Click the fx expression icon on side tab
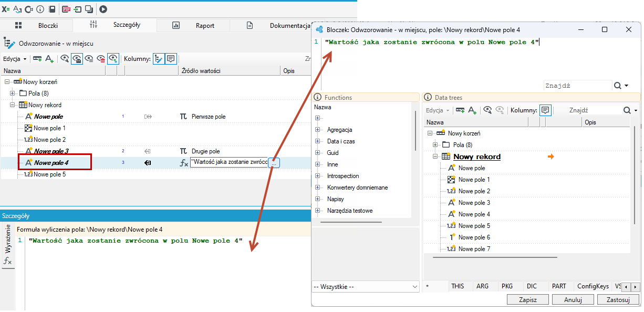This screenshot has height=312, width=644. point(8,261)
